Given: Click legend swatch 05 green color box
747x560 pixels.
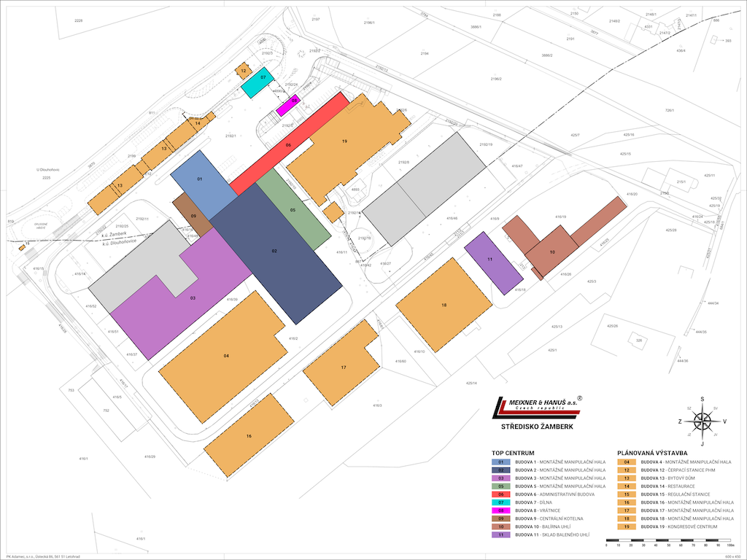Looking at the screenshot, I should [x=501, y=486].
